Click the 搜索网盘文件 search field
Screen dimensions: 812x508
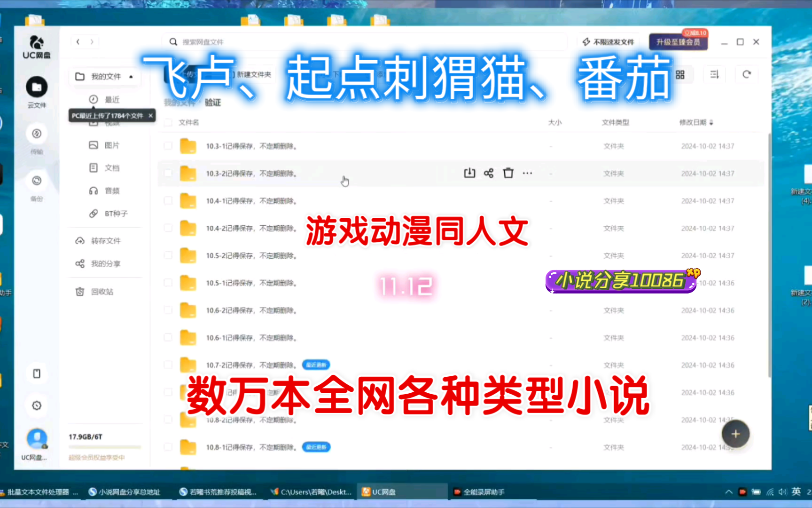(365, 42)
